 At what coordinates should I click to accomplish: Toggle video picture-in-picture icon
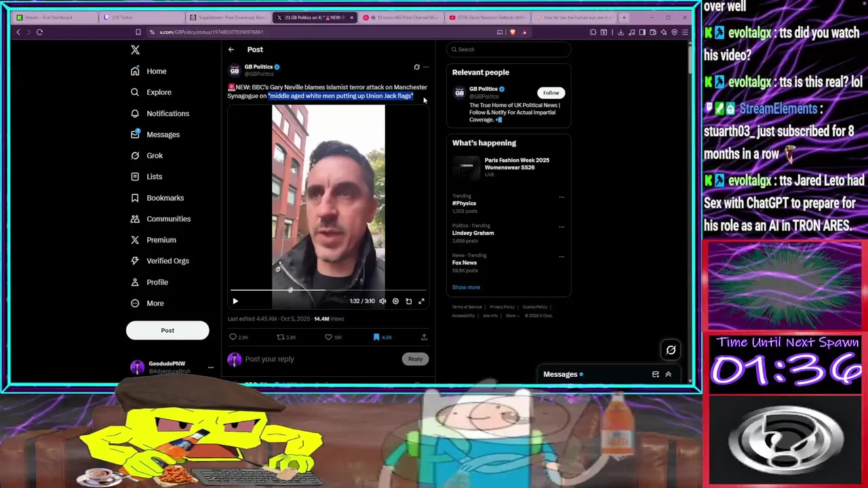(x=408, y=301)
